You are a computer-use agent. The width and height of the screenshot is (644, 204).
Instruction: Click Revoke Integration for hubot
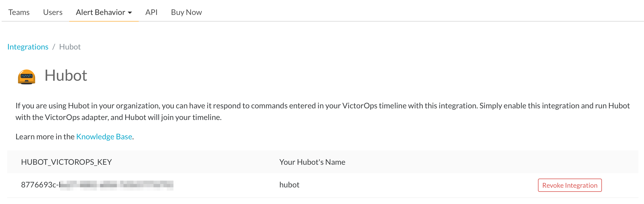pos(570,185)
